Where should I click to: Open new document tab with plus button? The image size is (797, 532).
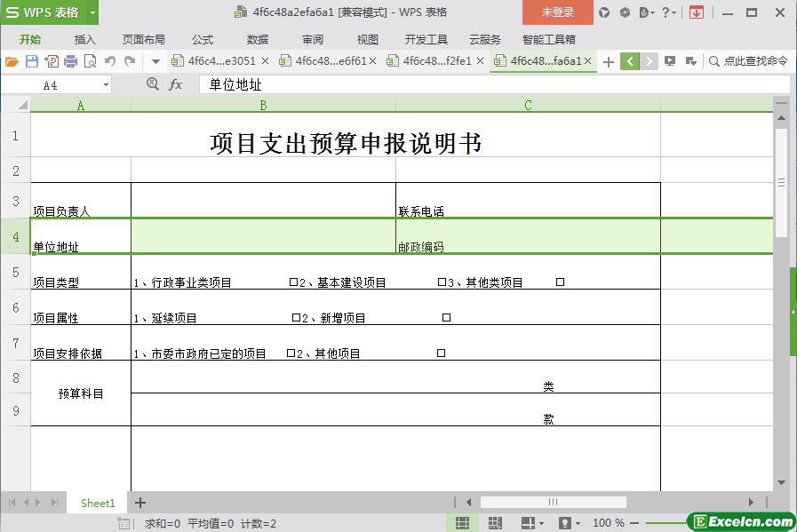point(608,61)
